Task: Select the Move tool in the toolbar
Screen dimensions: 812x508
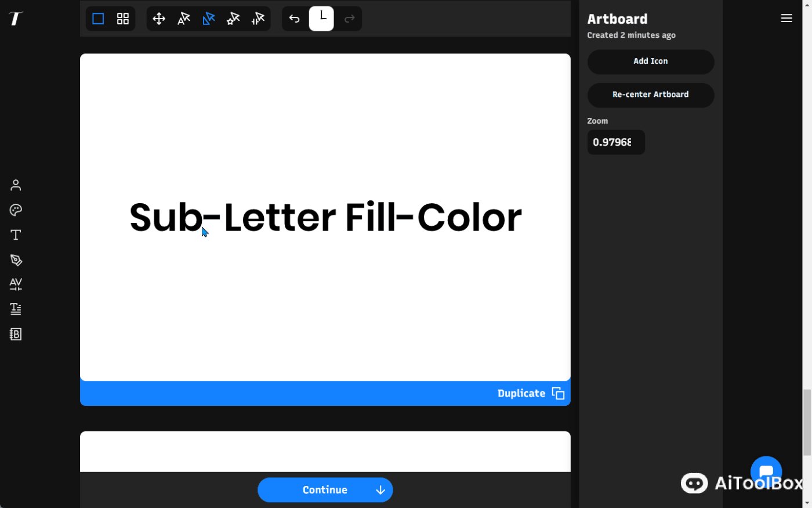Action: 159,18
